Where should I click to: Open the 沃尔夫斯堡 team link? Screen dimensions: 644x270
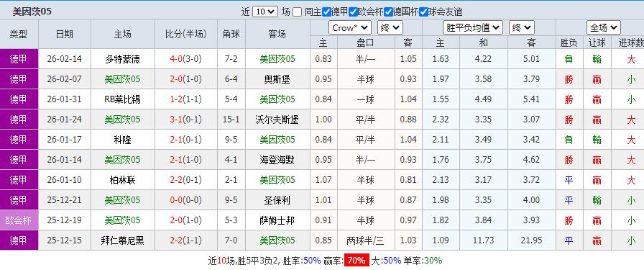pos(277,120)
